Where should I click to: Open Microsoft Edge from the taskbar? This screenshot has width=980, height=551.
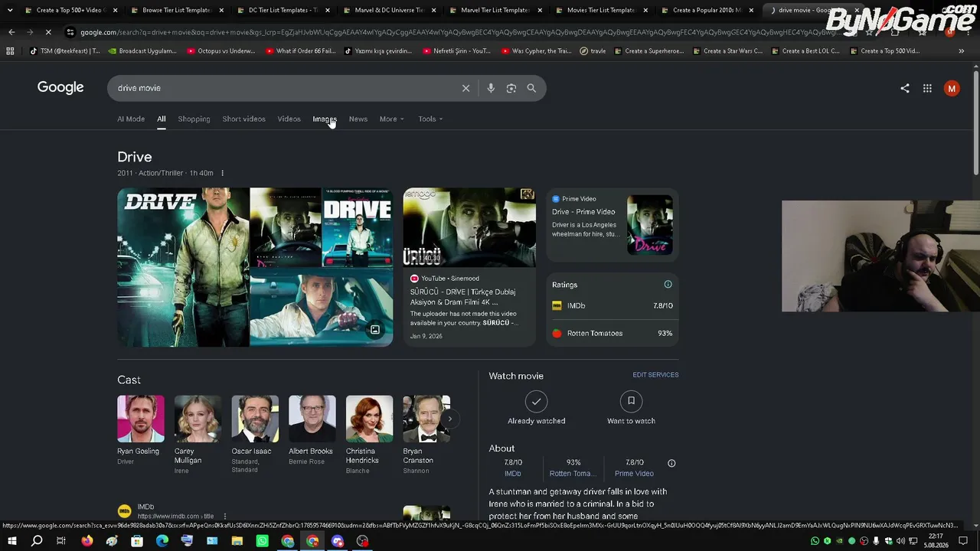pyautogui.click(x=162, y=541)
